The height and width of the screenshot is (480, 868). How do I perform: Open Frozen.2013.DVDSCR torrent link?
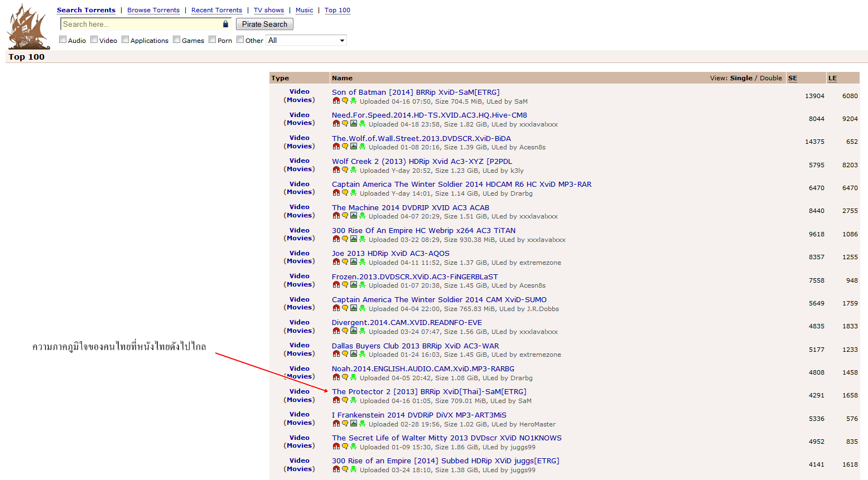415,277
